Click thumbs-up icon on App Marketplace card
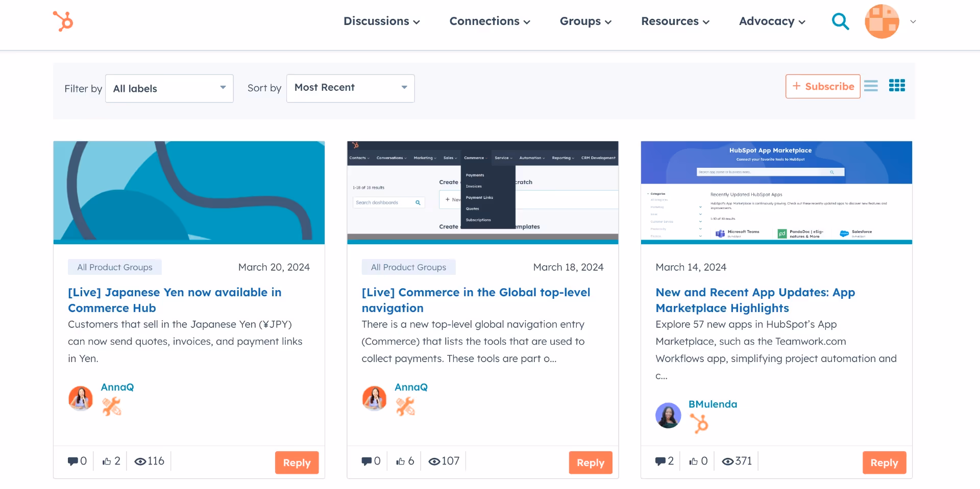980x489 pixels. (694, 461)
